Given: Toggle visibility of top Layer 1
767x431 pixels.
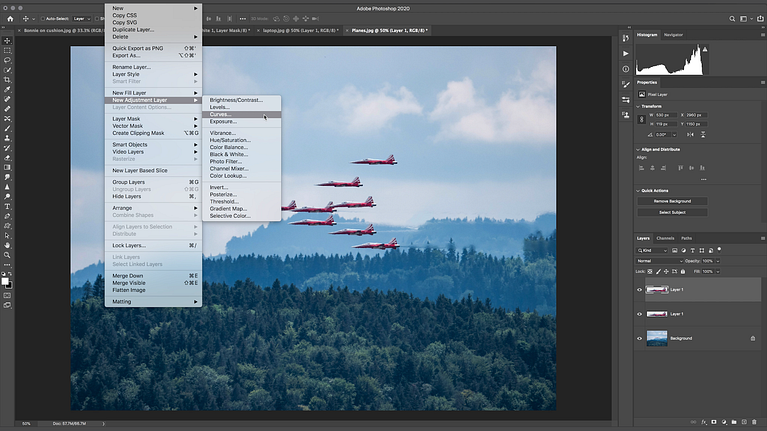Looking at the screenshot, I should 639,290.
